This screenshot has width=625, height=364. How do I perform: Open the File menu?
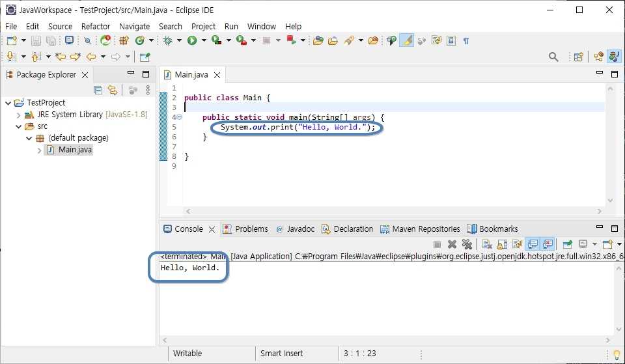point(11,26)
